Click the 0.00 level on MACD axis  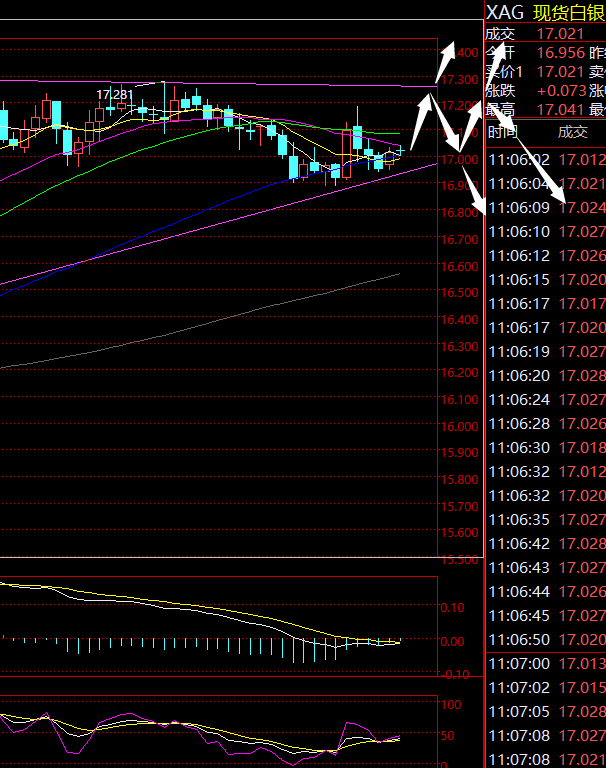[x=455, y=642]
